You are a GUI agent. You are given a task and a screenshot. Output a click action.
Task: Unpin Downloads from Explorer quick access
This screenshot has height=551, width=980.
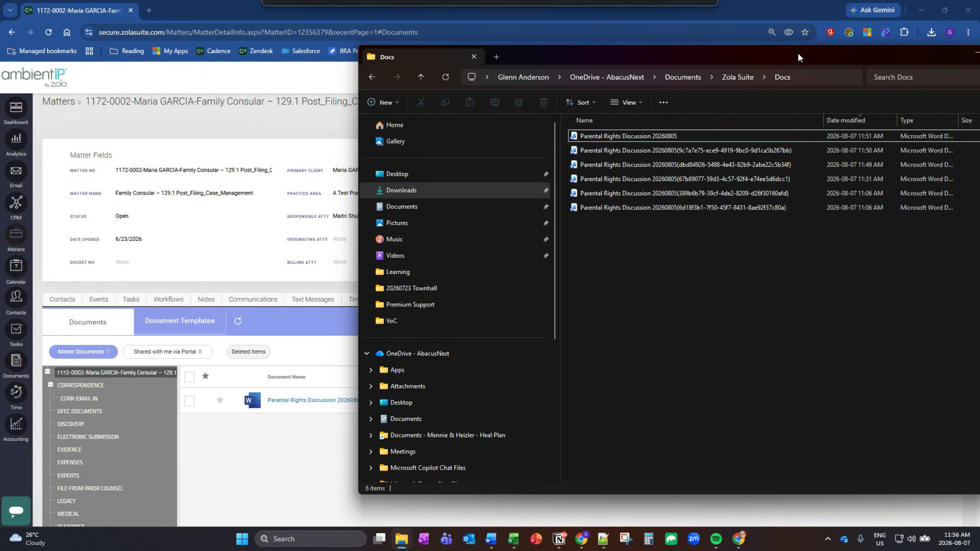coord(546,190)
